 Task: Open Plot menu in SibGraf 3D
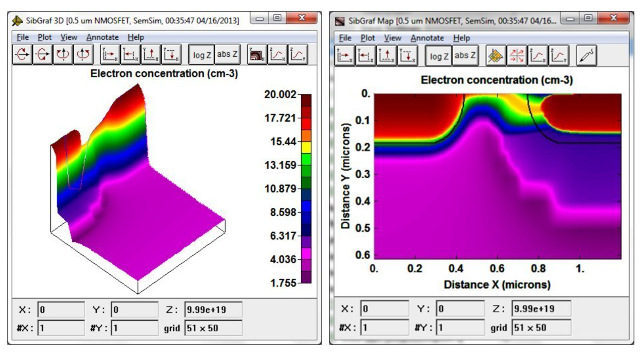(44, 37)
